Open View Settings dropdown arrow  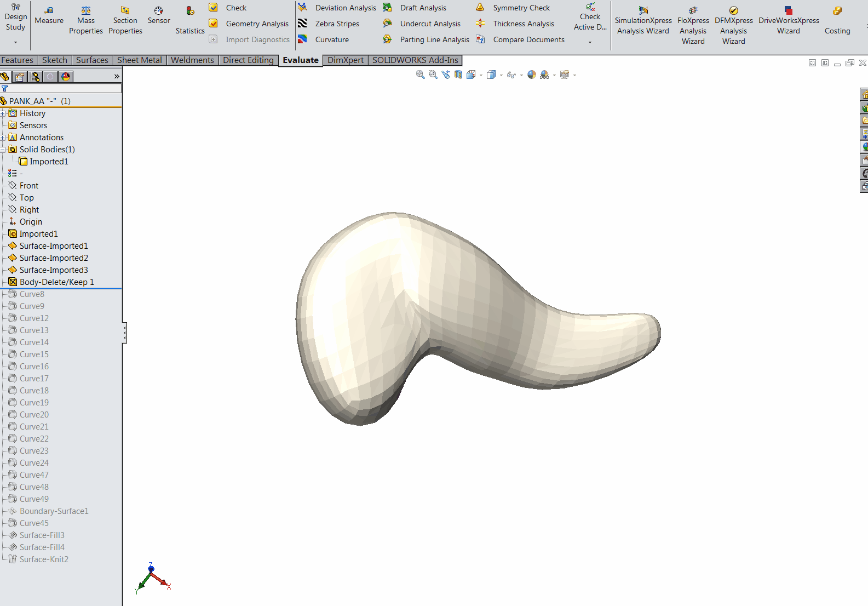574,75
